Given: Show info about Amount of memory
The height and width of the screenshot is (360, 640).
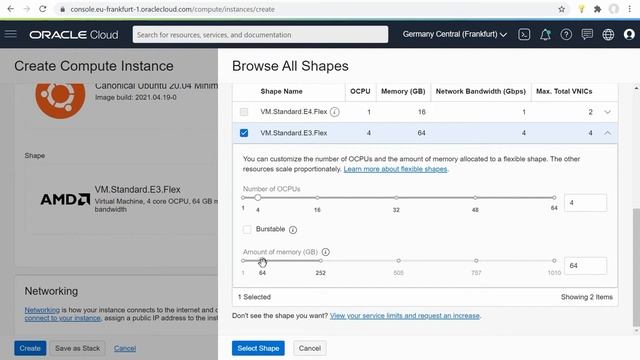Looking at the screenshot, I should [326, 252].
